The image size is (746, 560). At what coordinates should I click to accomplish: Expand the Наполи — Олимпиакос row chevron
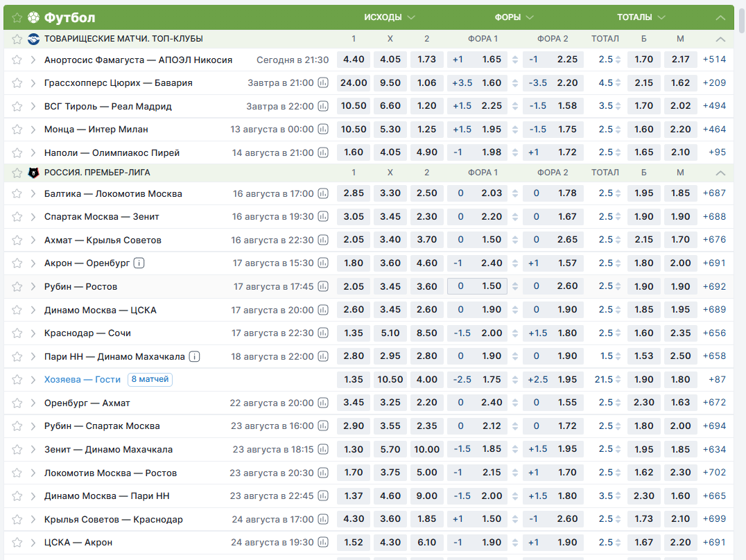33,152
